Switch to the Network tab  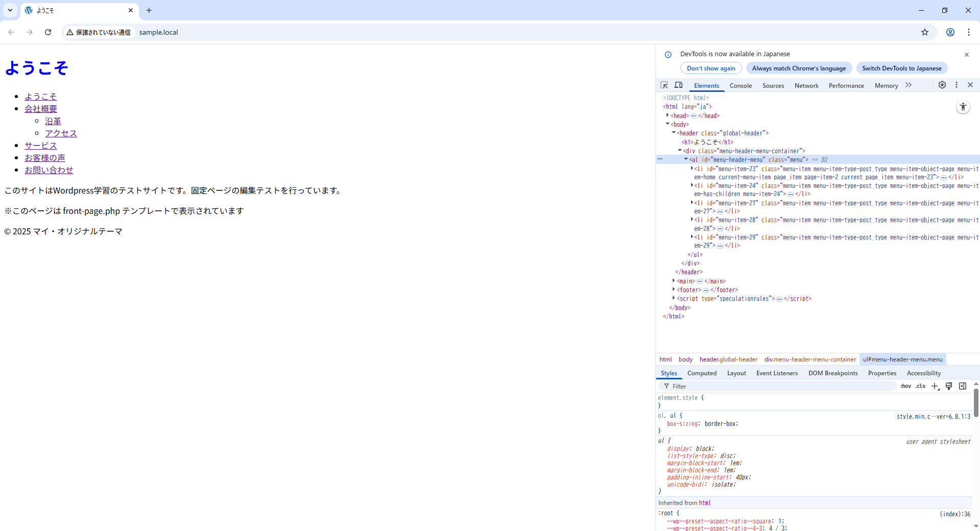click(x=806, y=86)
